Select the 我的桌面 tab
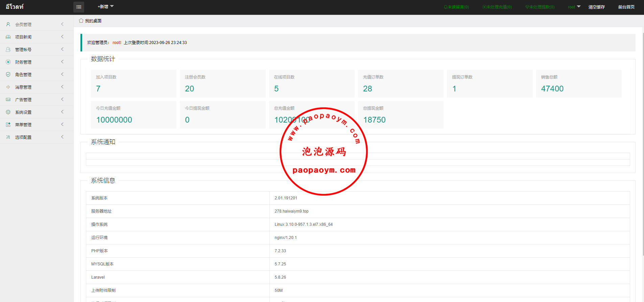Screen dimensions: 644x302 (x=93, y=21)
